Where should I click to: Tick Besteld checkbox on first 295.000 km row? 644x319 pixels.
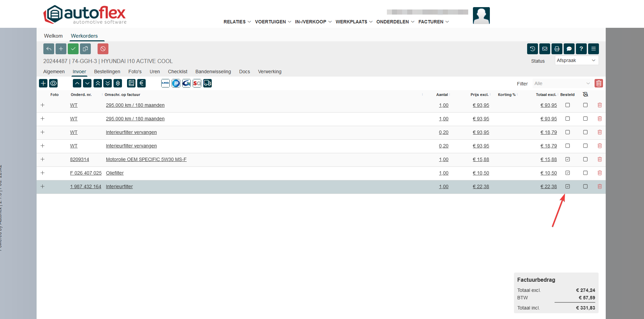pos(568,105)
